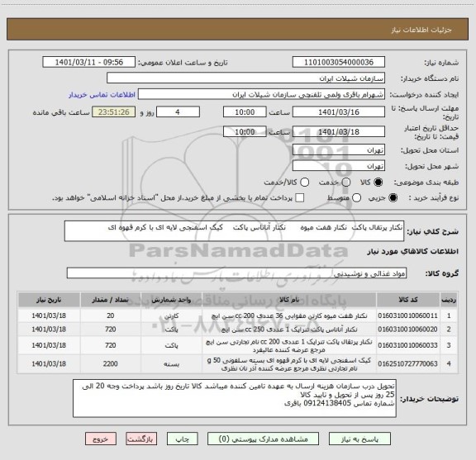Click item code 0160310010060011
The image size is (476, 460).
407,315
